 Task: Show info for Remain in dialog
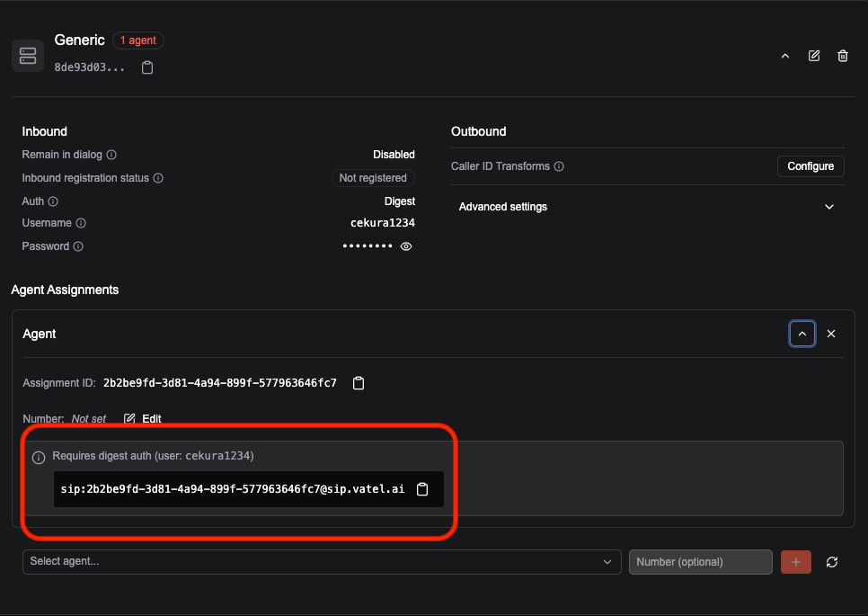(111, 155)
